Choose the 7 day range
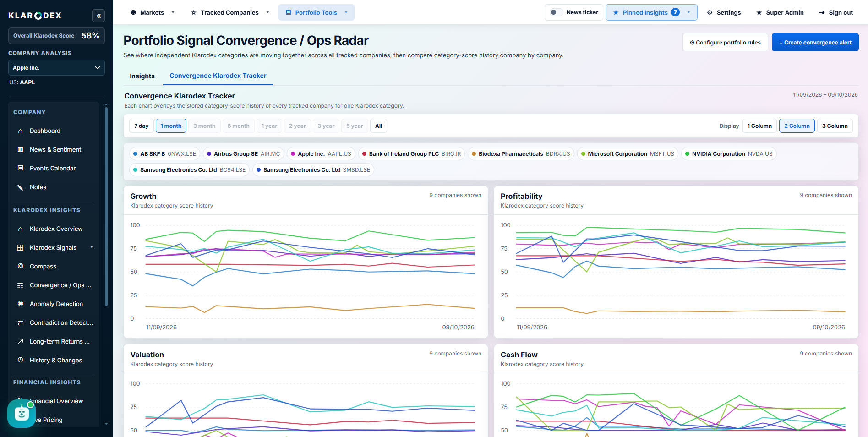This screenshot has height=437, width=868. click(x=141, y=126)
